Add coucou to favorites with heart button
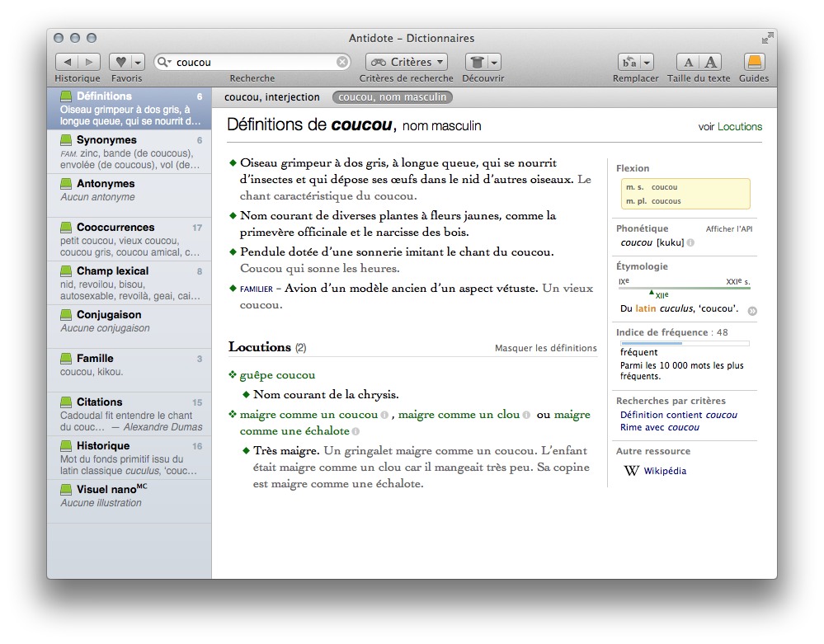 121,62
